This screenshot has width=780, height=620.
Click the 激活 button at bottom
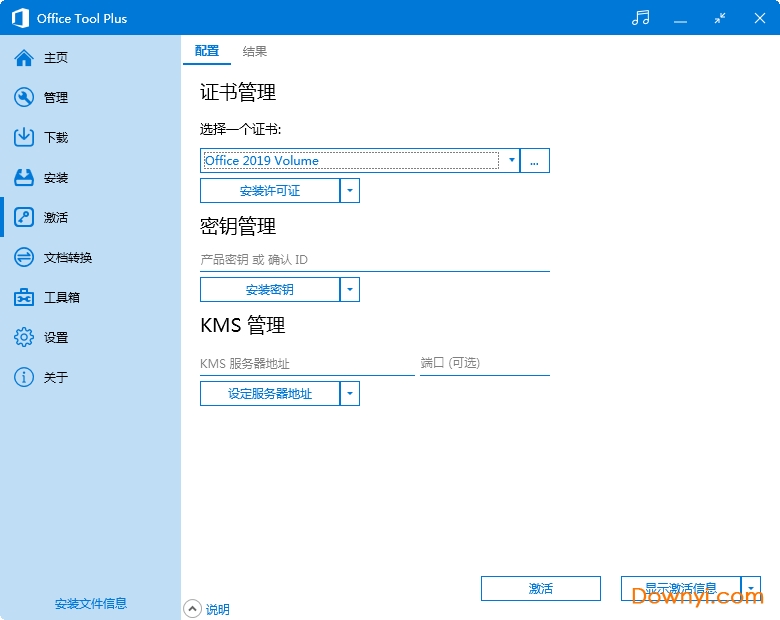click(540, 589)
